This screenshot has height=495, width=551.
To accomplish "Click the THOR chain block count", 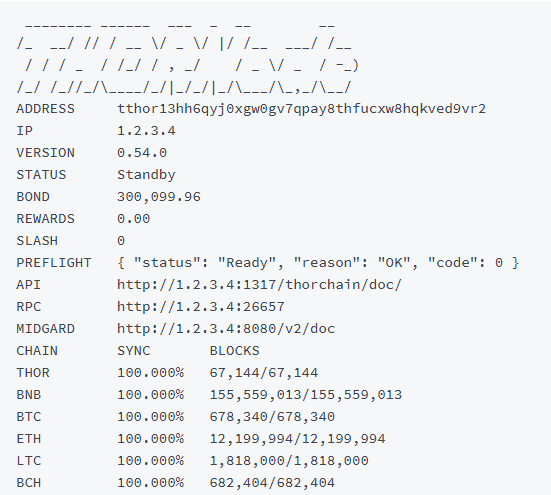I will coord(264,373).
